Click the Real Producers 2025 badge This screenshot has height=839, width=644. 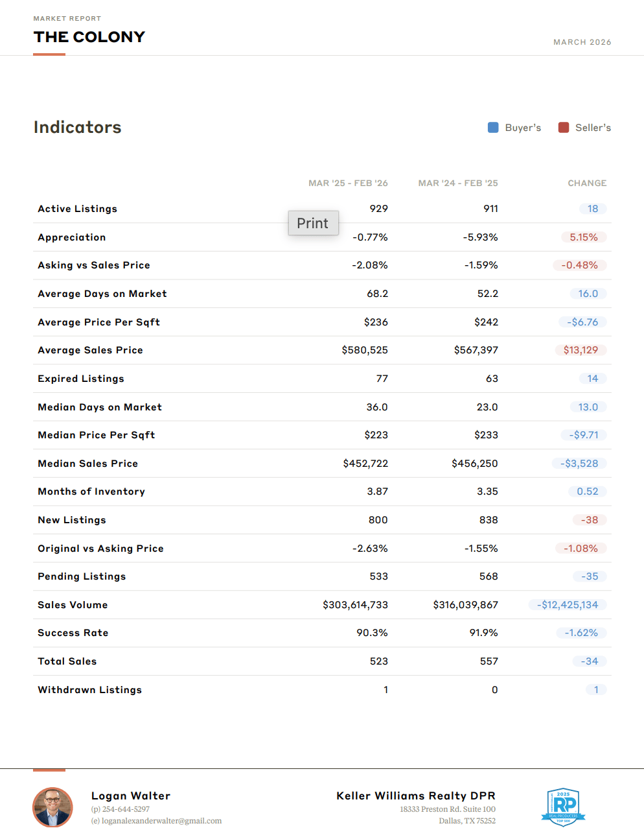(563, 807)
